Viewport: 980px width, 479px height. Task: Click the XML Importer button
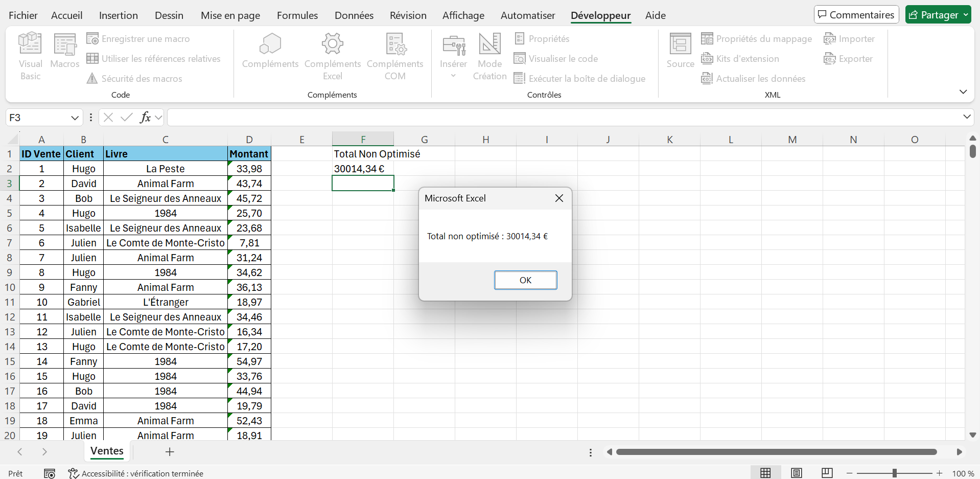[849, 39]
